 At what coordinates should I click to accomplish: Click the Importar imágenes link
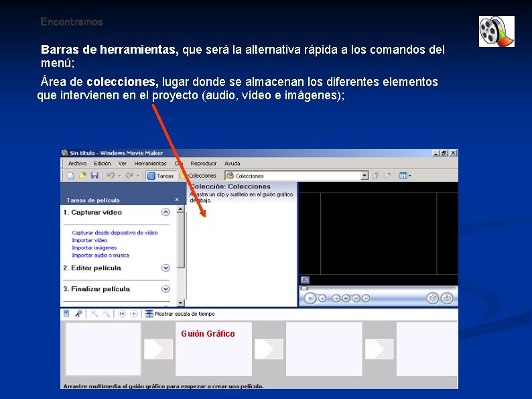click(x=94, y=247)
